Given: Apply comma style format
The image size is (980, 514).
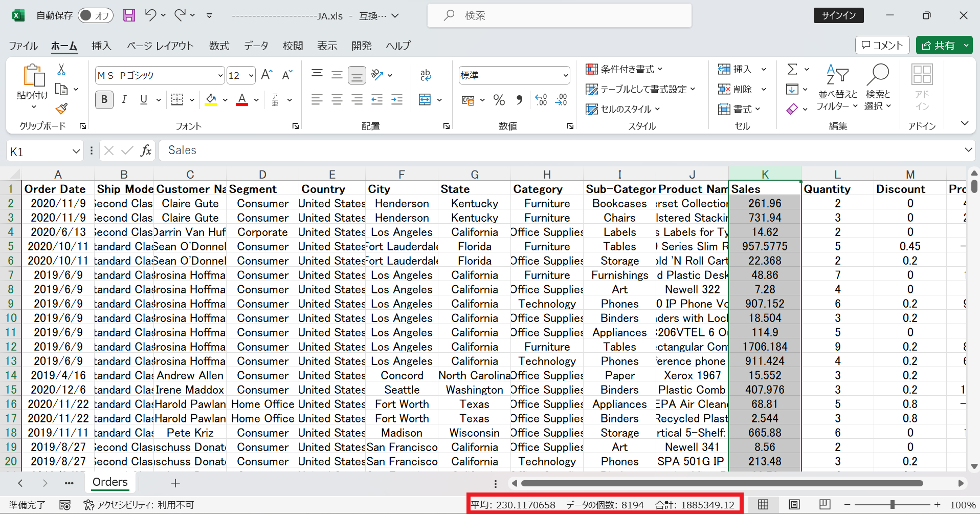Looking at the screenshot, I should [x=520, y=99].
